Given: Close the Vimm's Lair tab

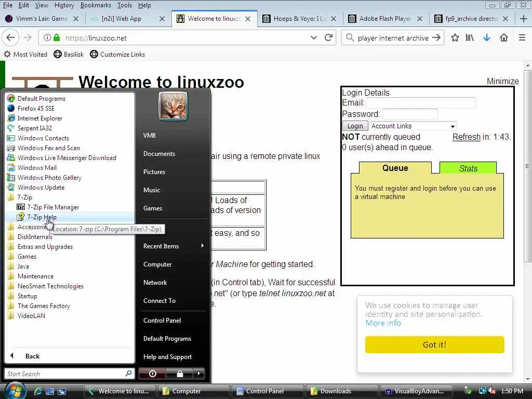Looking at the screenshot, I should click(76, 19).
